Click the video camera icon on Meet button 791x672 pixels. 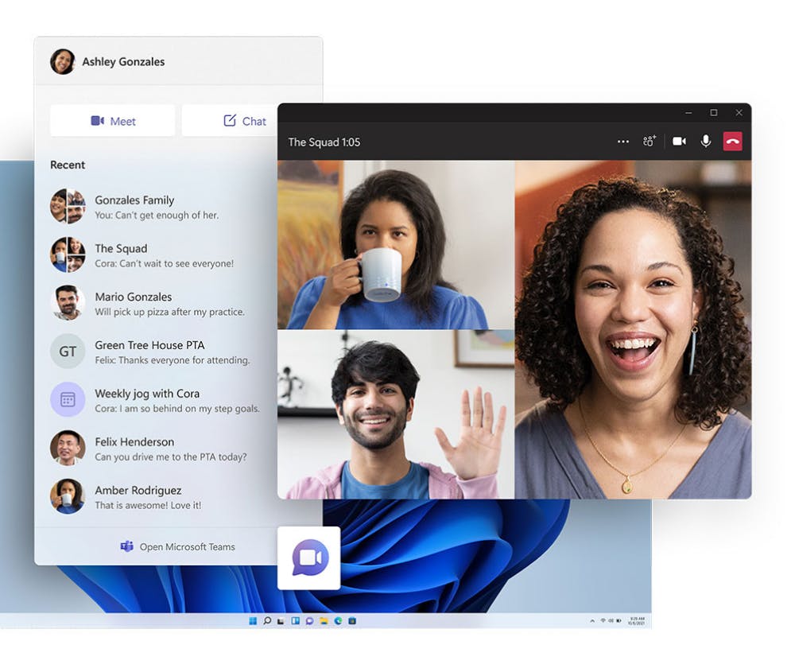click(x=97, y=121)
